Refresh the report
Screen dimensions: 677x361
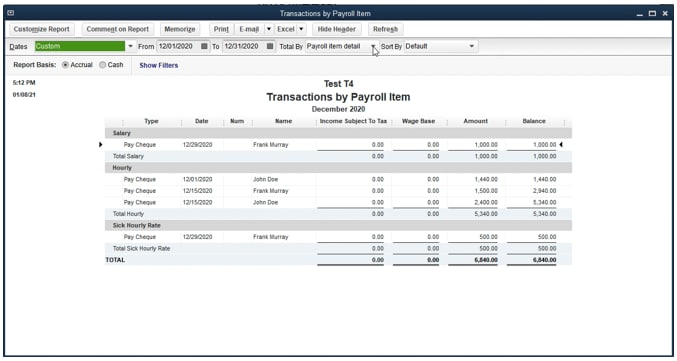(x=385, y=29)
